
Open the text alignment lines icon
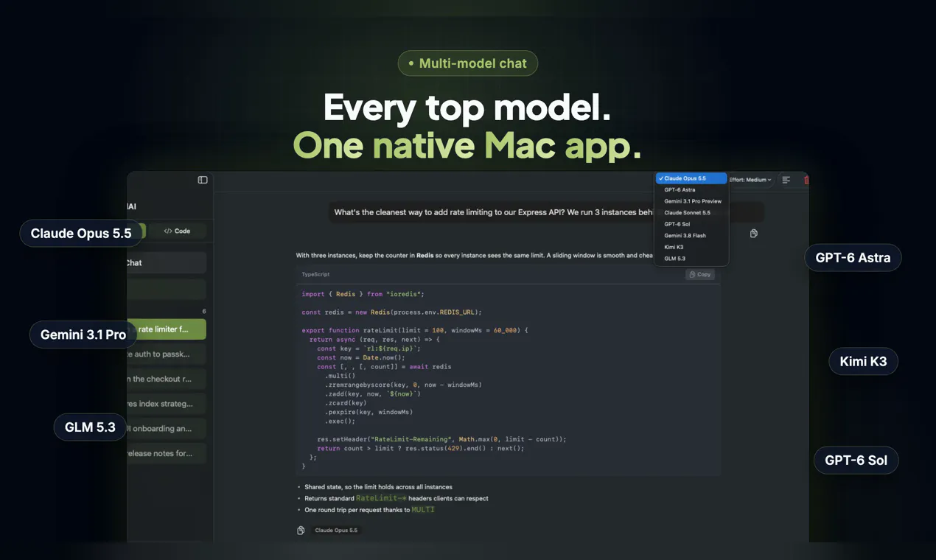coord(786,180)
